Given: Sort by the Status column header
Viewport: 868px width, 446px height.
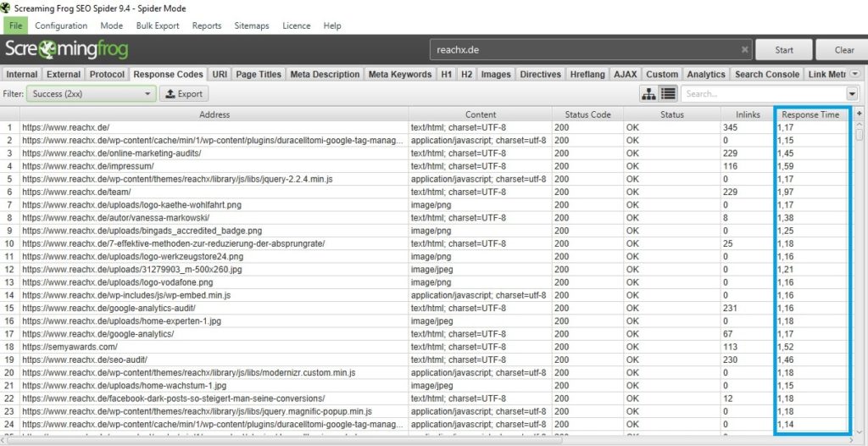Looking at the screenshot, I should [671, 114].
